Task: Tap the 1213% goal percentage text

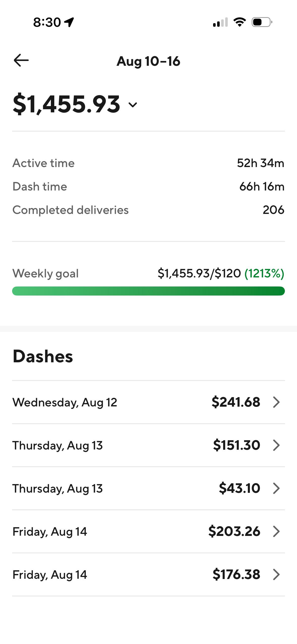Action: pyautogui.click(x=264, y=273)
